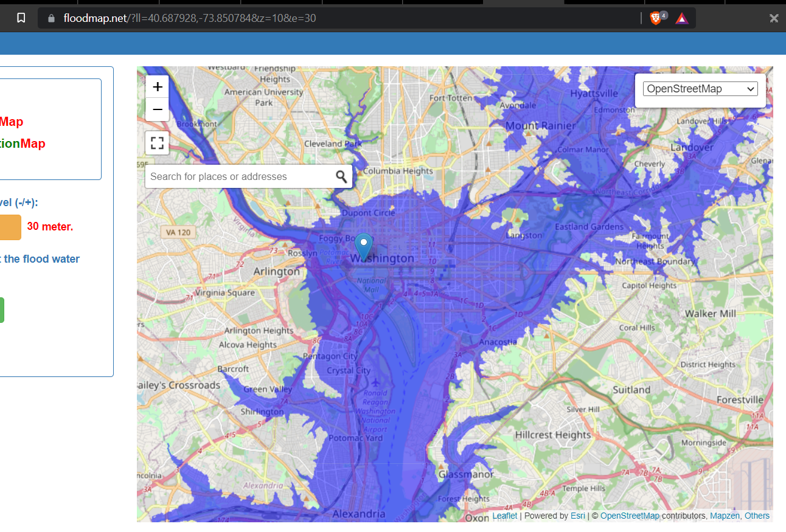Click the blue location marker on Washington
Image resolution: width=786 pixels, height=532 pixels.
pyautogui.click(x=364, y=247)
